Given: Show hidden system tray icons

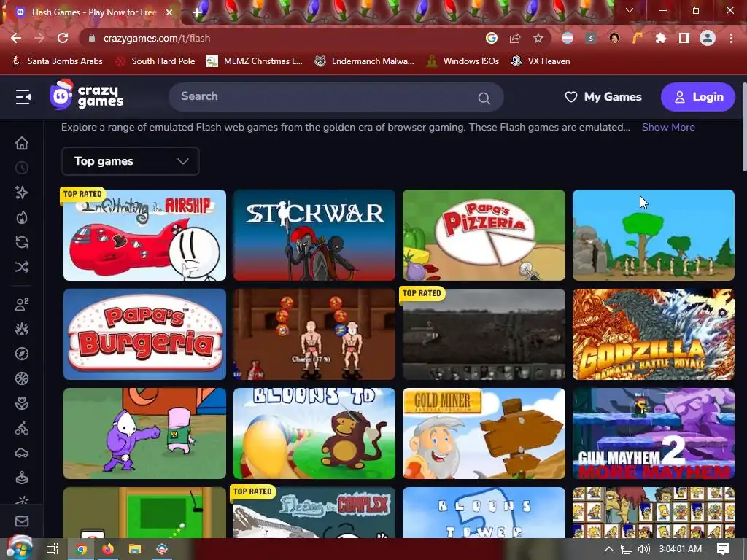Looking at the screenshot, I should pyautogui.click(x=609, y=549).
